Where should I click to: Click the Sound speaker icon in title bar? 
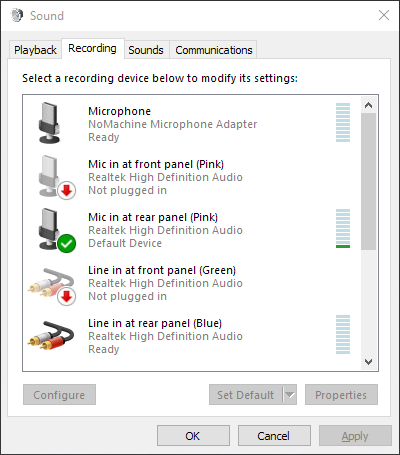coord(17,15)
